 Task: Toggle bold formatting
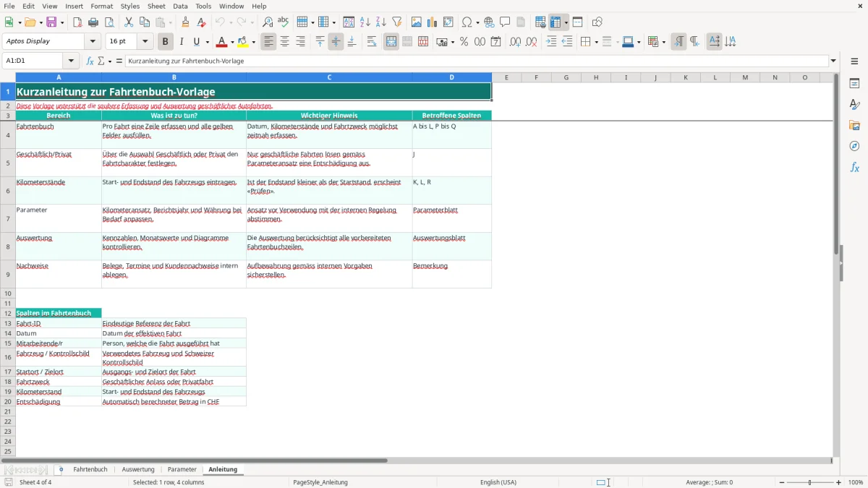click(x=166, y=42)
